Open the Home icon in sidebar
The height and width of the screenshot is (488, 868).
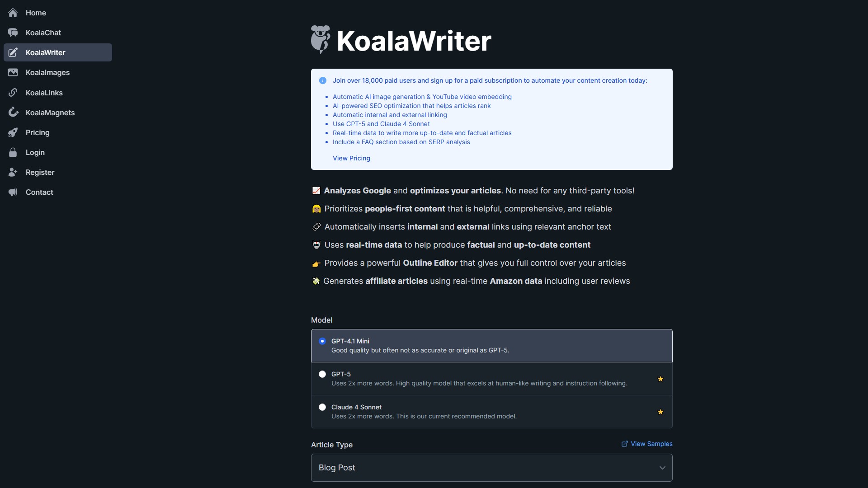pos(13,13)
